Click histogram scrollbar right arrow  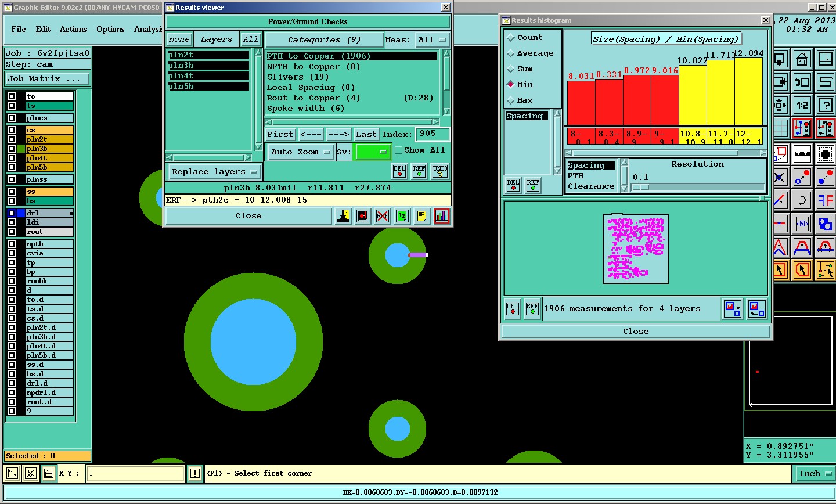763,153
